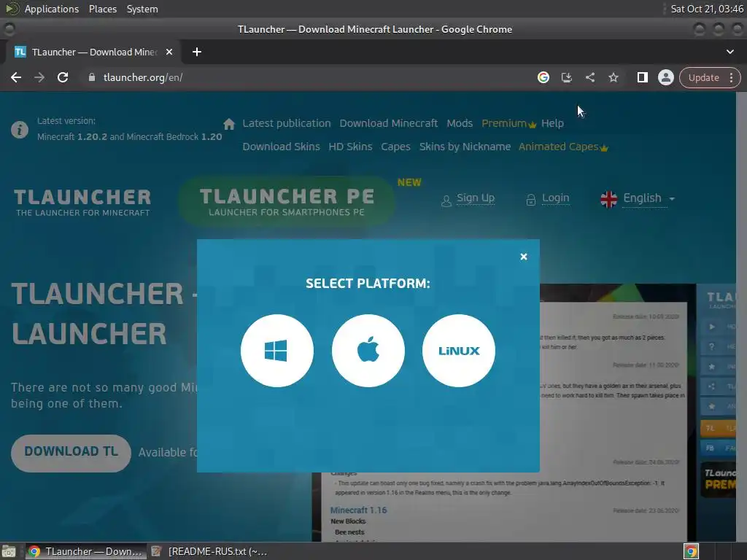This screenshot has height=560, width=747.
Task: Bookmark this tab with the star
Action: (x=613, y=77)
